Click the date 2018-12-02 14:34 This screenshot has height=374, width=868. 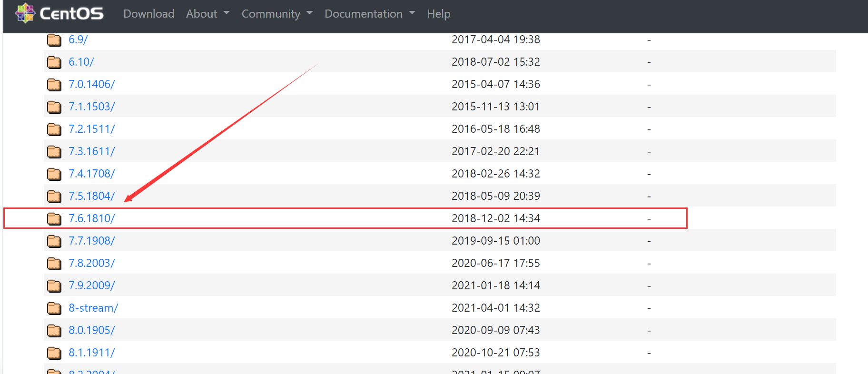496,218
